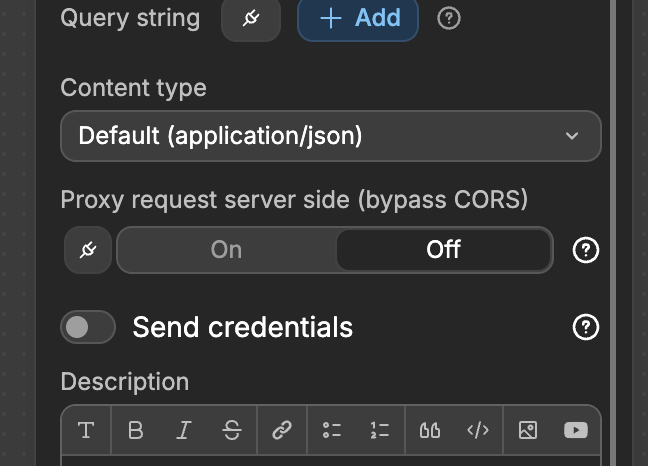The height and width of the screenshot is (466, 648).
Task: Insert bulleted list in Description editor
Action: click(x=332, y=430)
